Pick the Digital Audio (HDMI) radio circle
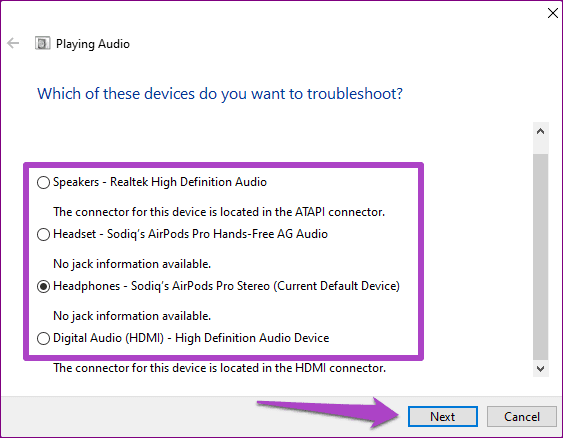This screenshot has height=438, width=563. 43,339
